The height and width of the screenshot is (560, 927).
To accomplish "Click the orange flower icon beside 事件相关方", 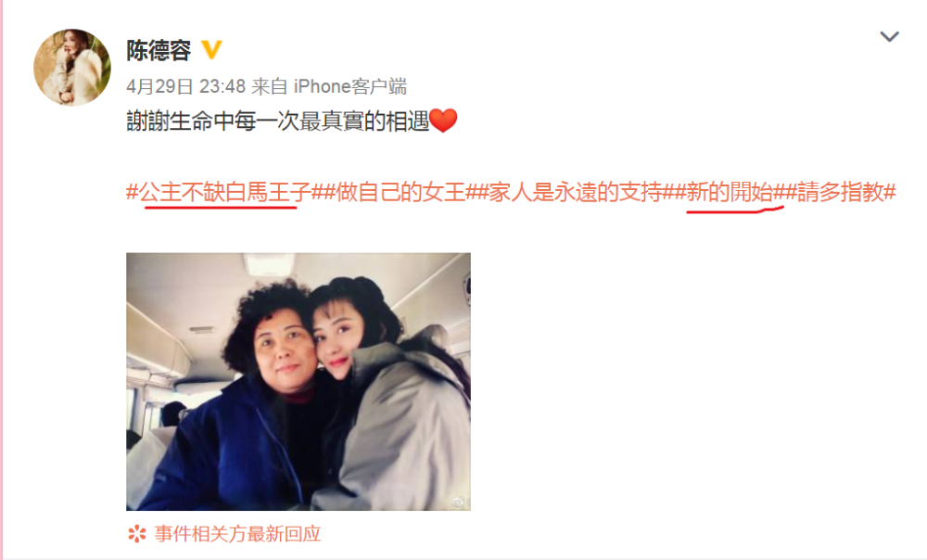I will [x=136, y=533].
